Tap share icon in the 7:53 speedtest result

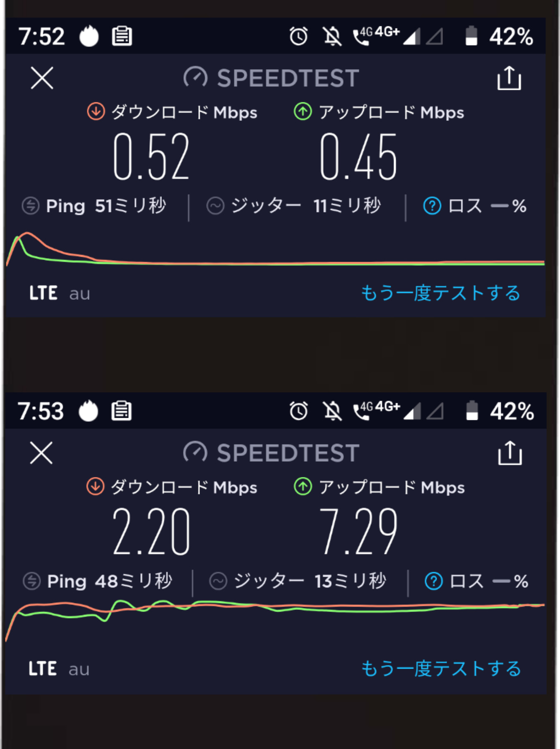point(510,453)
